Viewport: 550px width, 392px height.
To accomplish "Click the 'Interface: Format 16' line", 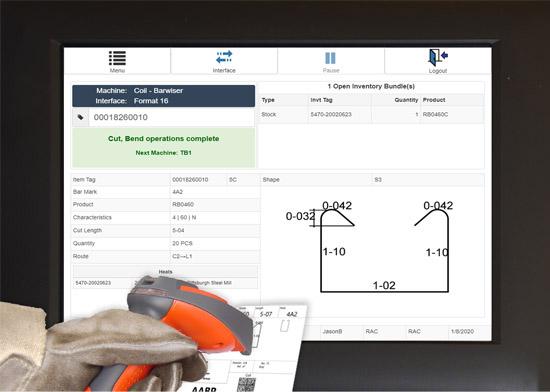I will (x=132, y=101).
